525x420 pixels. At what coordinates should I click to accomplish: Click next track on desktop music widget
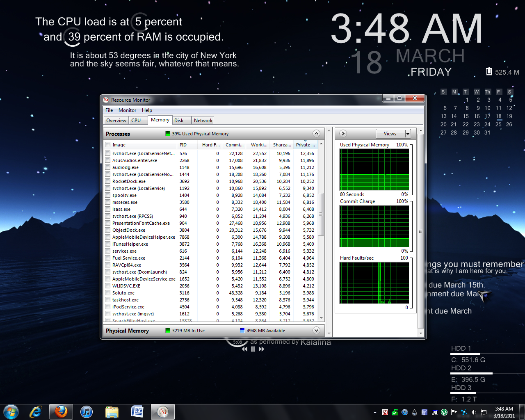[261, 349]
